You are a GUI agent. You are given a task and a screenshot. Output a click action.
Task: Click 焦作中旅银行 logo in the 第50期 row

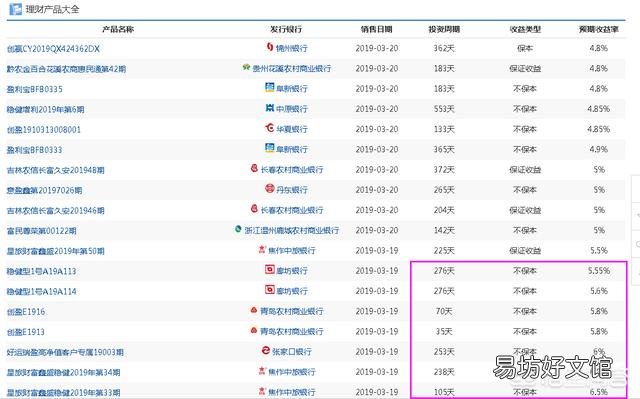(x=262, y=249)
